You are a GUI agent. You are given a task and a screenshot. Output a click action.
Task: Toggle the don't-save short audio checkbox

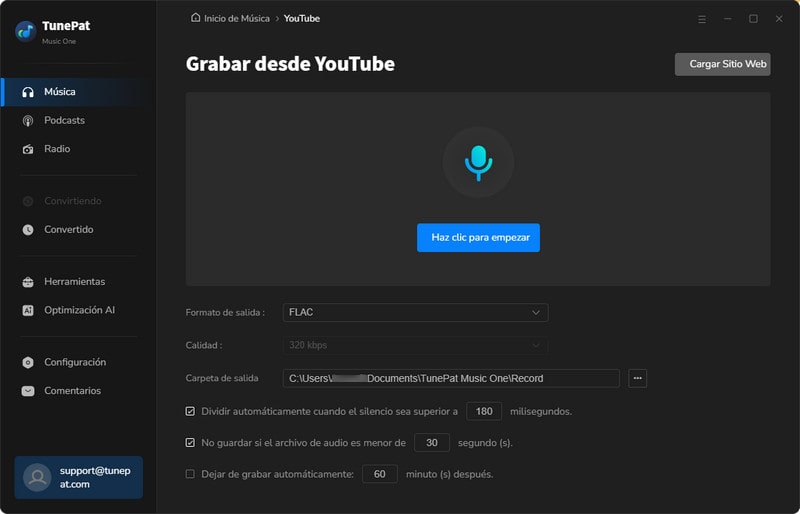click(x=190, y=443)
